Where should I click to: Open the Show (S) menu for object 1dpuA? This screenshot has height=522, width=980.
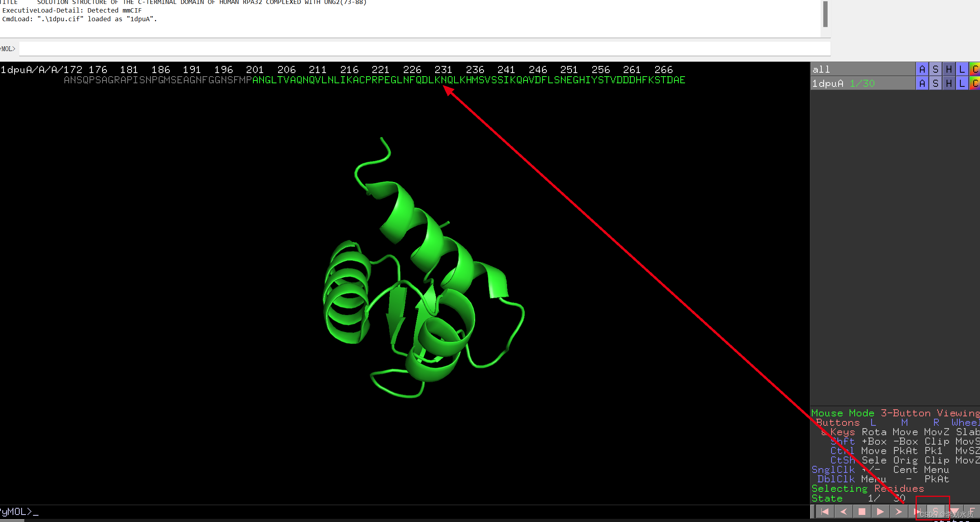pyautogui.click(x=935, y=83)
